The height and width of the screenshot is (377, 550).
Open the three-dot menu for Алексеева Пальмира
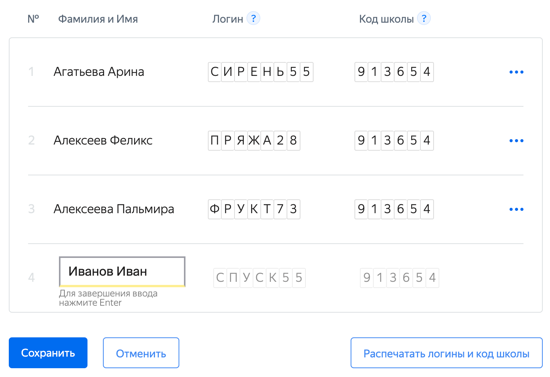tap(516, 209)
